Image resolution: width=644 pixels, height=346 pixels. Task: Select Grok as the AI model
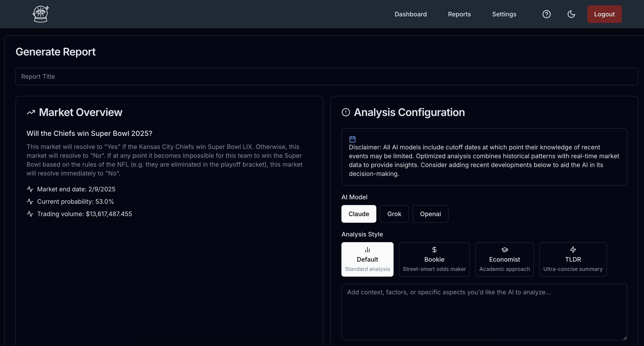[x=394, y=214]
